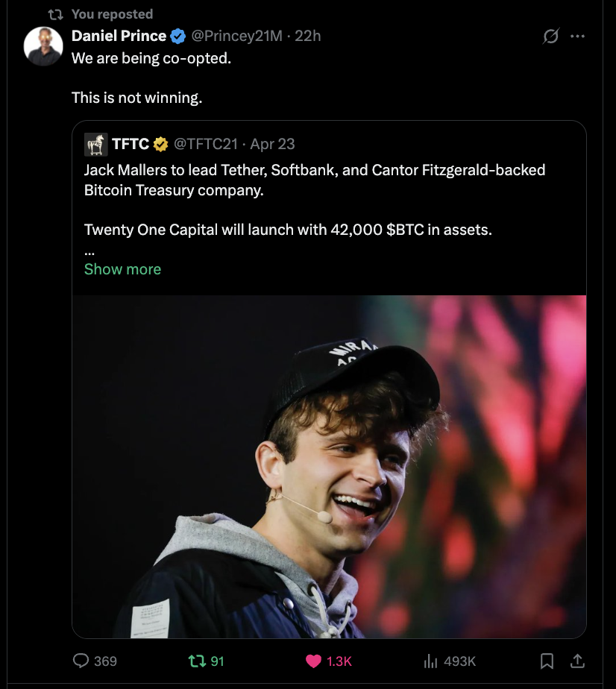This screenshot has width=616, height=689.
Task: Reply to Daniel Prince's post
Action: coord(81,661)
